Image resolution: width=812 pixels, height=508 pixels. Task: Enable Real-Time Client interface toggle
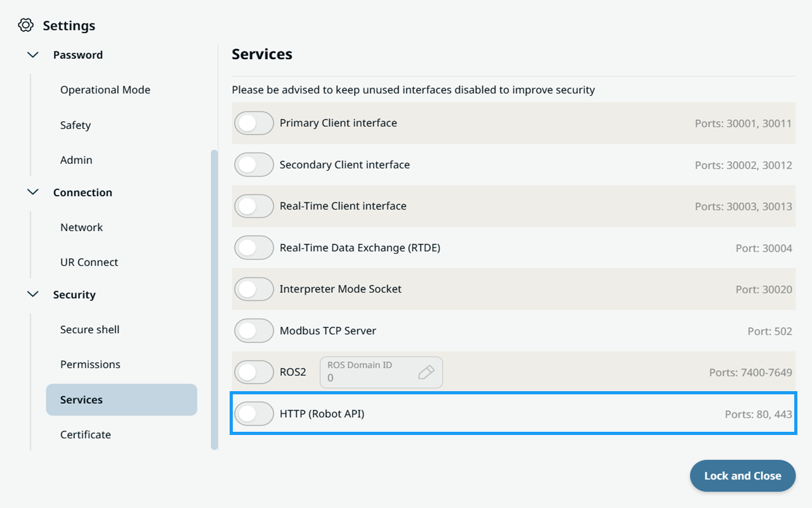pyautogui.click(x=254, y=206)
